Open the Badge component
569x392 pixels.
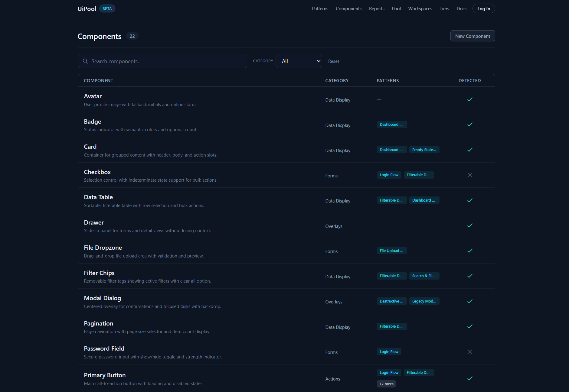(x=93, y=122)
